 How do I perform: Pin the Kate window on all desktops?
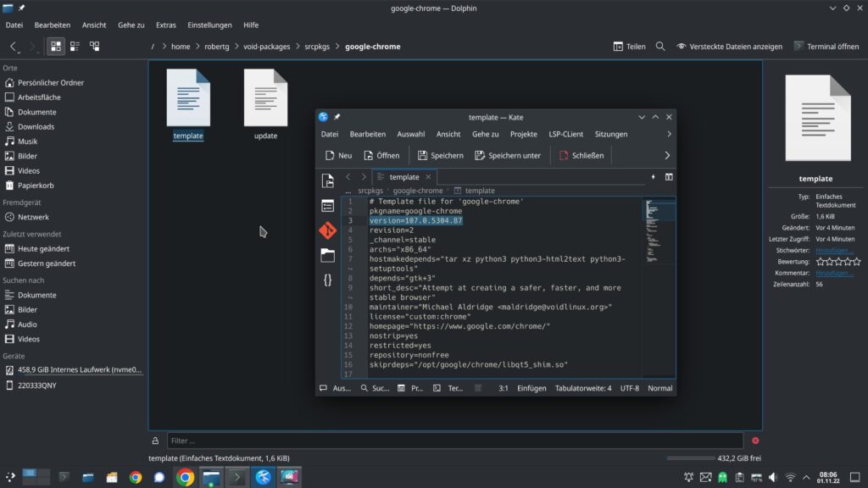pyautogui.click(x=337, y=117)
